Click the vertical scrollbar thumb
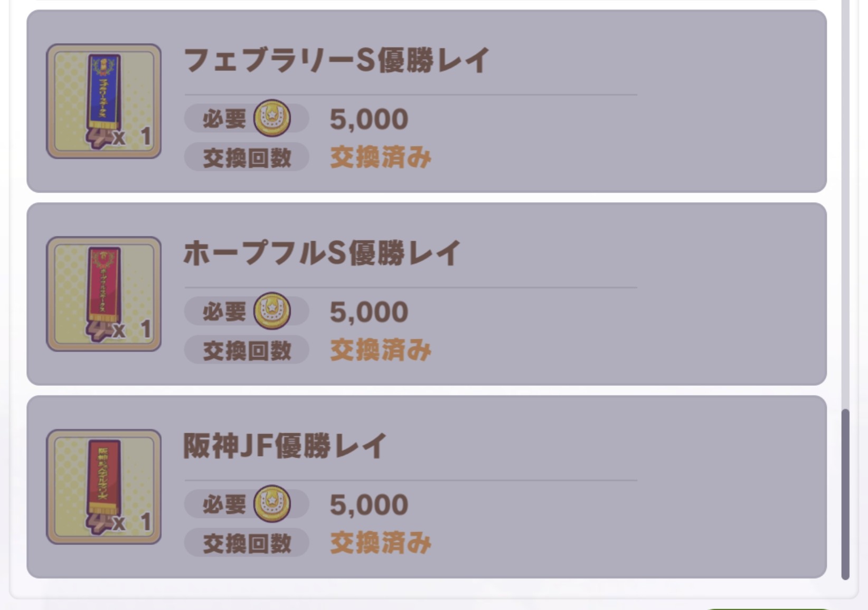Screen dimensions: 868x610 pyautogui.click(x=845, y=494)
